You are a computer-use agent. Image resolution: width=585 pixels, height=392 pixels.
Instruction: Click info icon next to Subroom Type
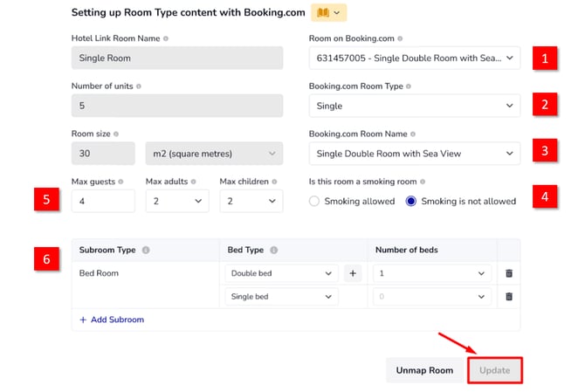146,250
